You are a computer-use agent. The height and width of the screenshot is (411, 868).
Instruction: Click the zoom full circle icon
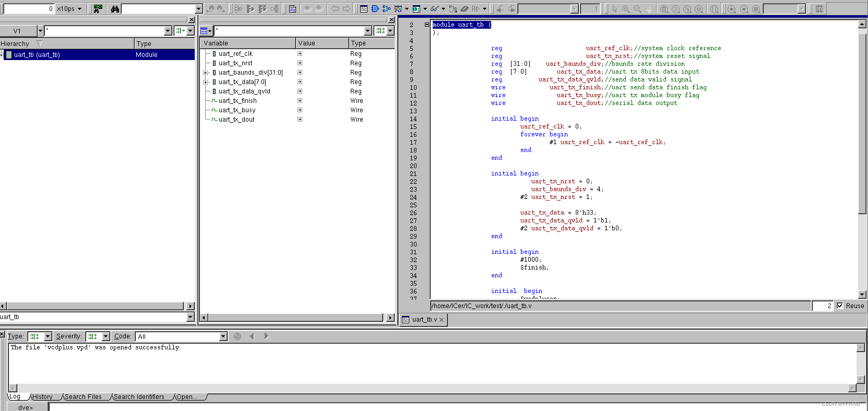point(664,9)
